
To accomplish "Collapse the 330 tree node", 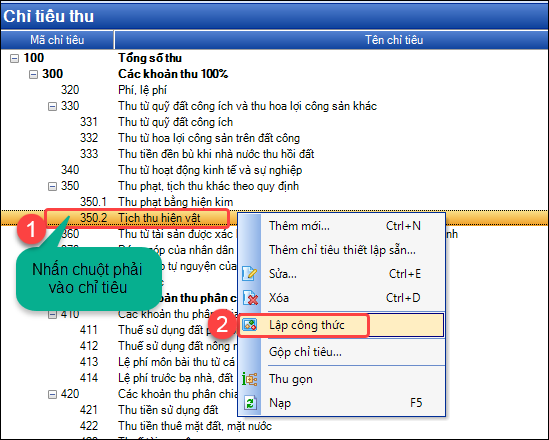I will [52, 106].
